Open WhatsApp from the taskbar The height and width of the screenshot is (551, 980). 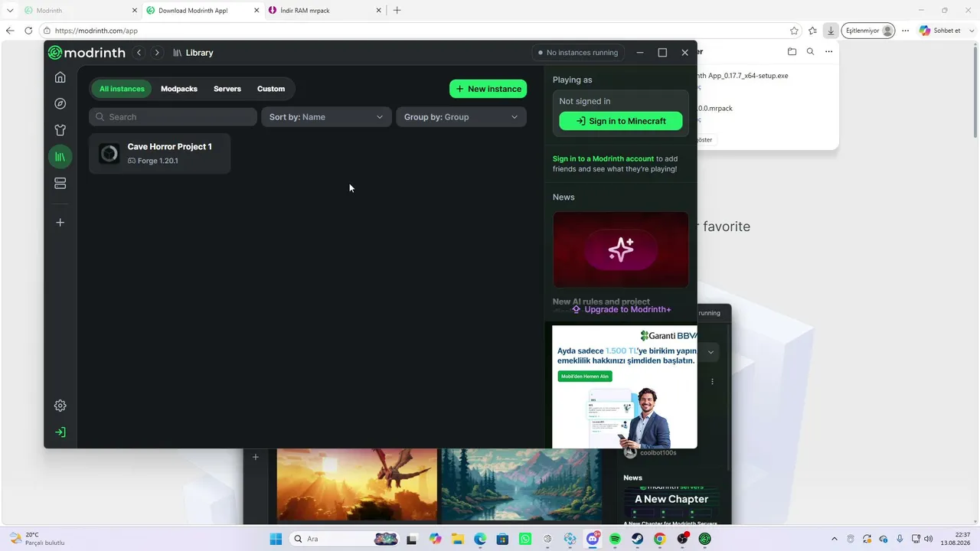[x=524, y=539]
